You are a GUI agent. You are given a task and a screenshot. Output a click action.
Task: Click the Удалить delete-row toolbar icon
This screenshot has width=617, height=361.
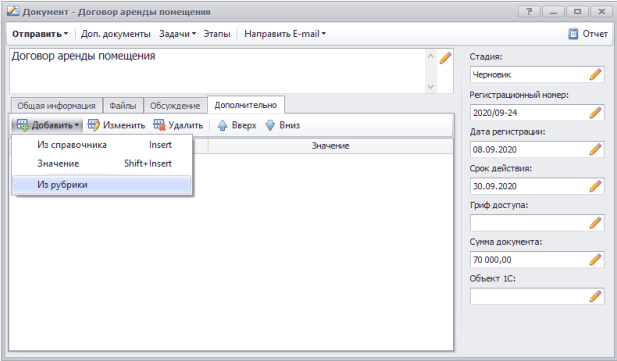[159, 125]
